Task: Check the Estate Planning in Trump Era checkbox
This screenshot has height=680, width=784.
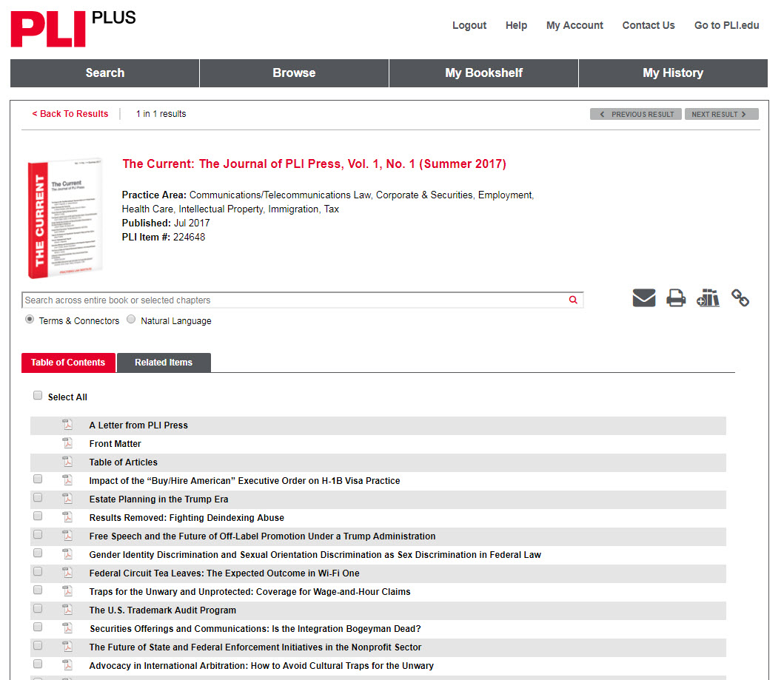Action: tap(38, 498)
